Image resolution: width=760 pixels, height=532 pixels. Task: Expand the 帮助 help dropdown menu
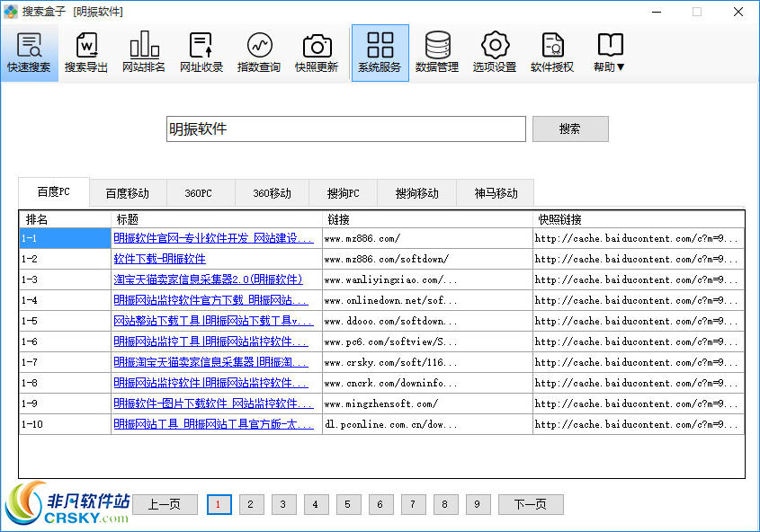coord(610,53)
